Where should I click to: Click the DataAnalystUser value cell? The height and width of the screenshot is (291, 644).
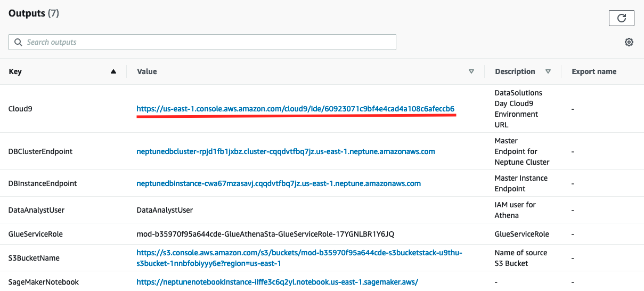165,210
